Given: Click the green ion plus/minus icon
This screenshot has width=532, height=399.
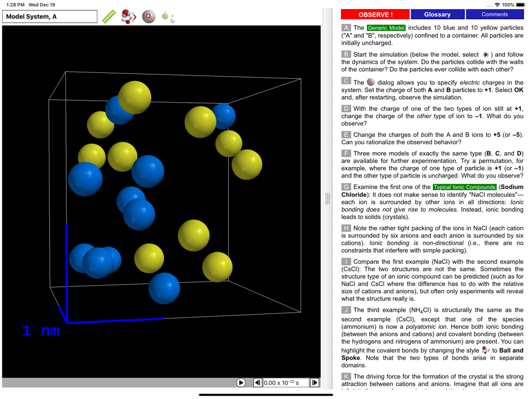Looking at the screenshot, I should [168, 17].
